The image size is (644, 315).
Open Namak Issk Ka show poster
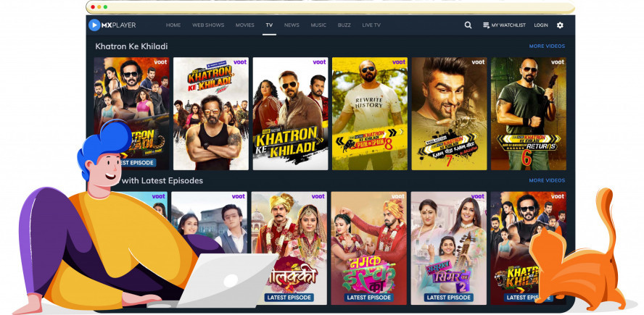tap(369, 248)
